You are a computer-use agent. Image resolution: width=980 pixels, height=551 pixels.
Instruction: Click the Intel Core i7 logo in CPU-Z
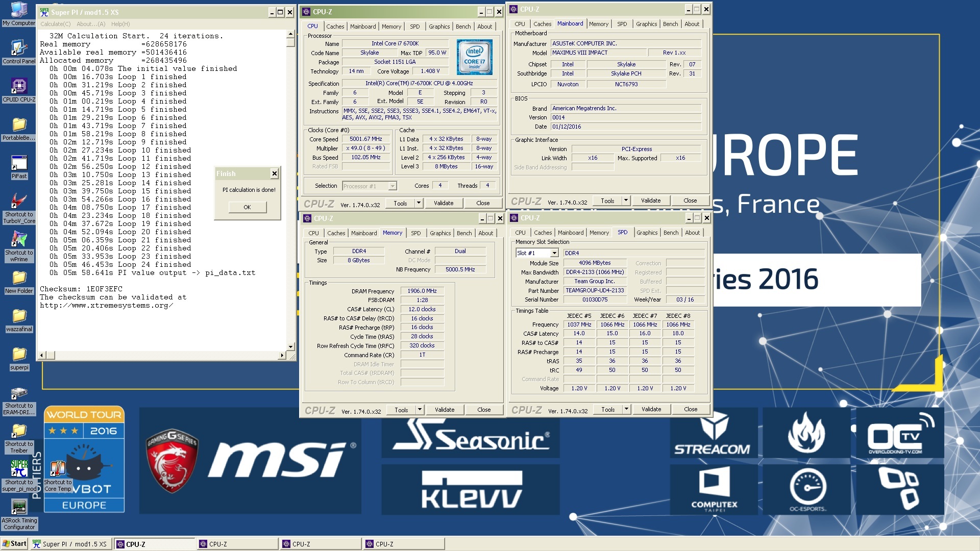click(474, 57)
